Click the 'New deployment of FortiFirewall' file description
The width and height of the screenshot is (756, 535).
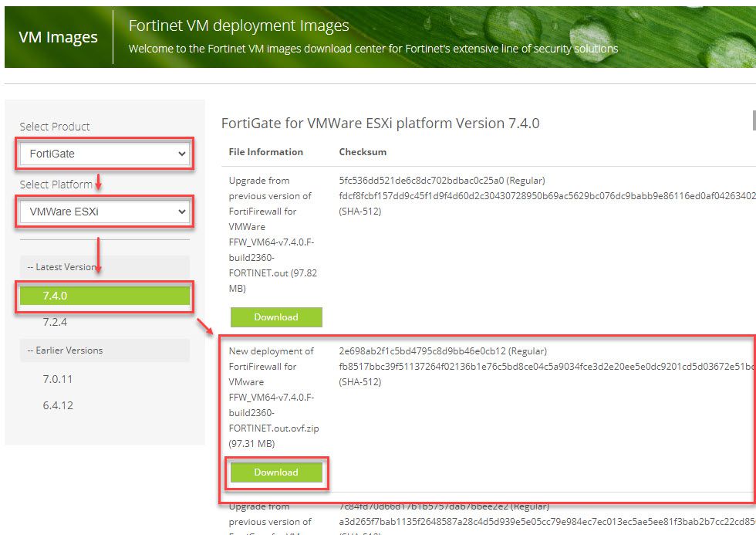point(274,397)
